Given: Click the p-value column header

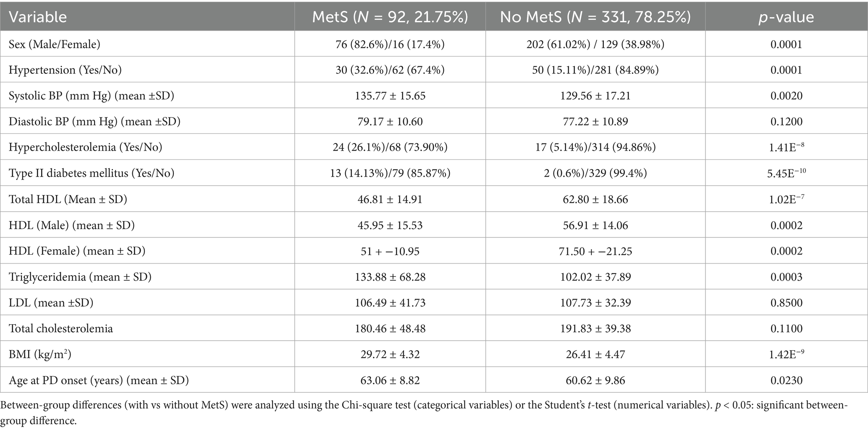Looking at the screenshot, I should [x=786, y=17].
